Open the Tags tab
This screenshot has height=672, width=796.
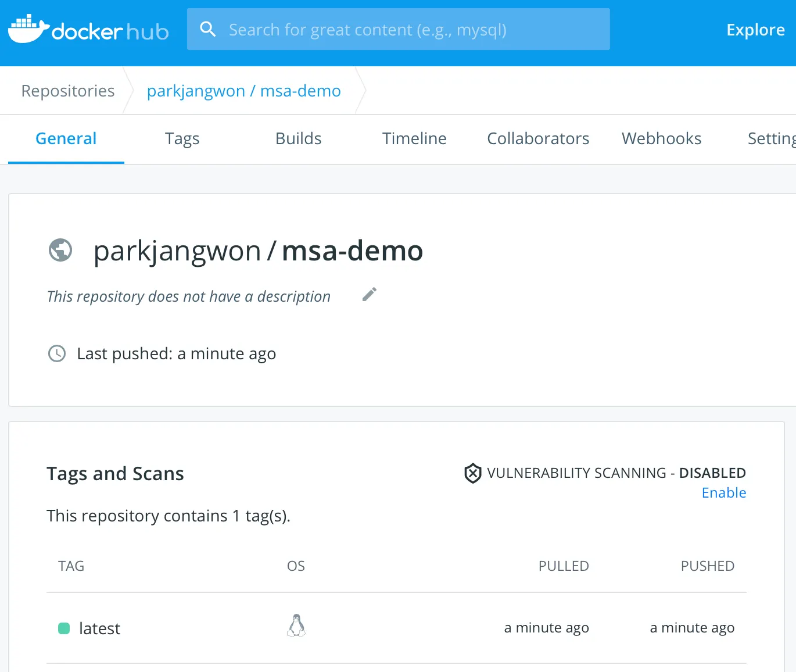(x=182, y=139)
